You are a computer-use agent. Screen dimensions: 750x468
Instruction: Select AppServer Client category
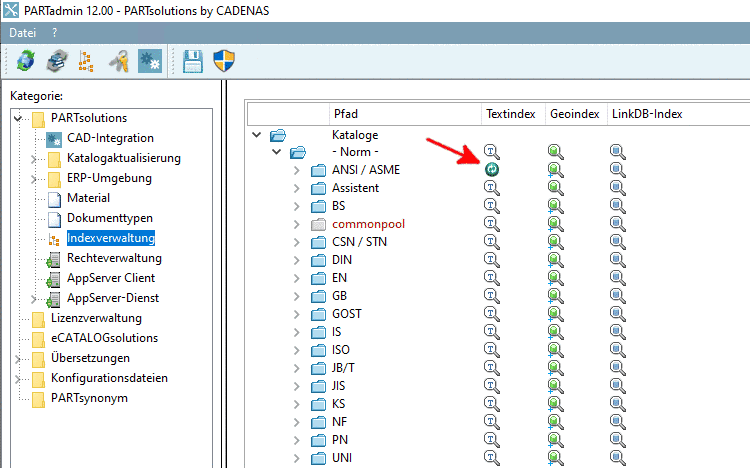click(x=111, y=278)
